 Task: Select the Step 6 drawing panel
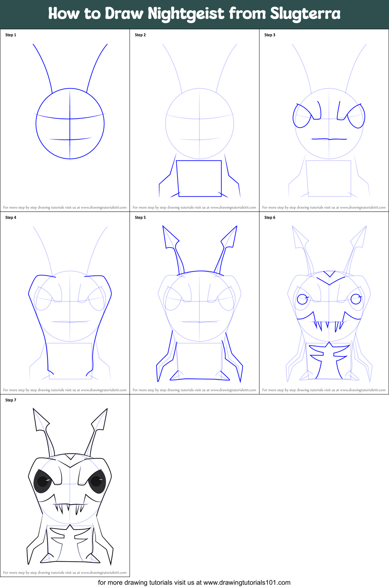[324, 303]
